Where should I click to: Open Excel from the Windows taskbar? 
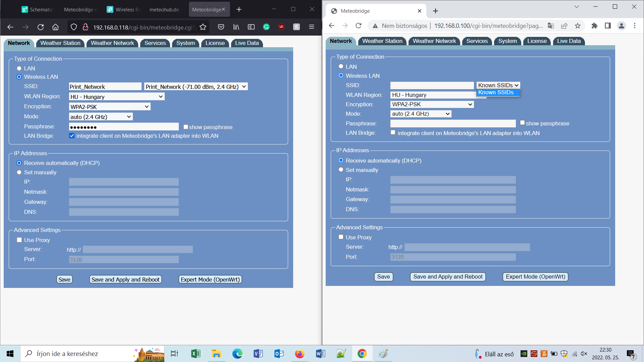pyautogui.click(x=196, y=354)
